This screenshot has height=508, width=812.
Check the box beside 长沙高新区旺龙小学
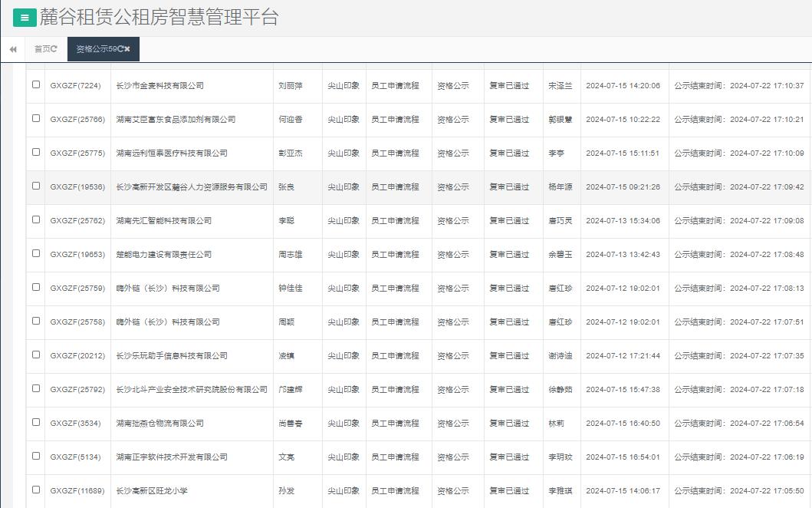click(36, 490)
